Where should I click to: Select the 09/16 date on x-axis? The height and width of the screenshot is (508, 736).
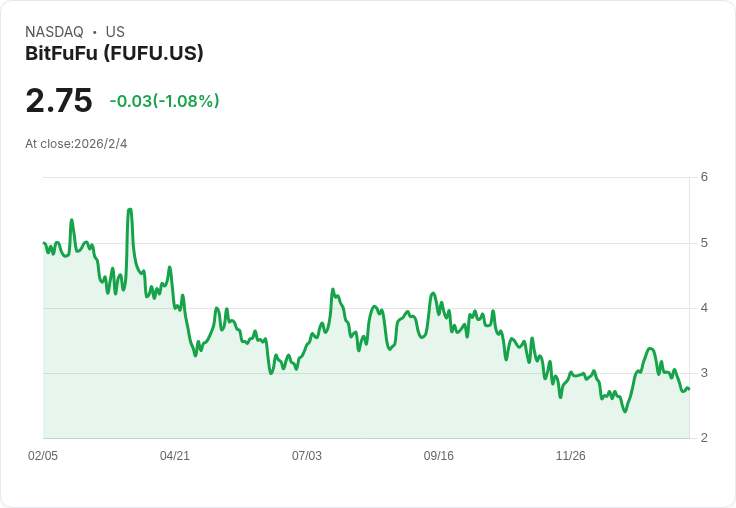[x=439, y=456]
